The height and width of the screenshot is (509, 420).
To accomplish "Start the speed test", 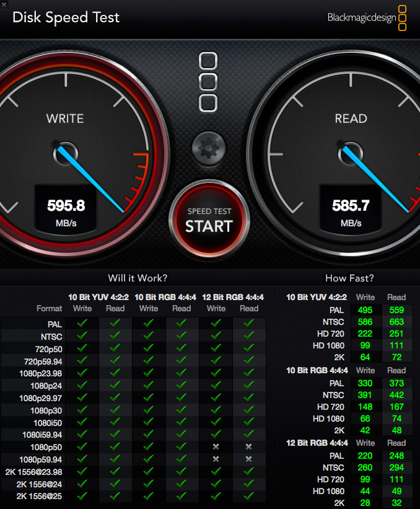I will [209, 219].
